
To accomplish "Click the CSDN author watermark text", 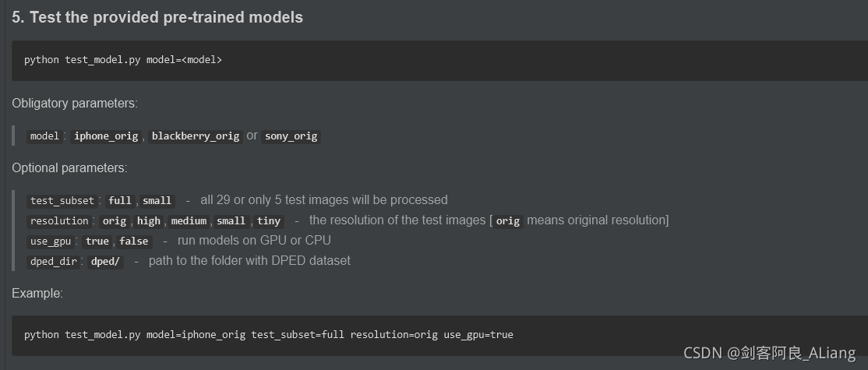I will click(770, 353).
